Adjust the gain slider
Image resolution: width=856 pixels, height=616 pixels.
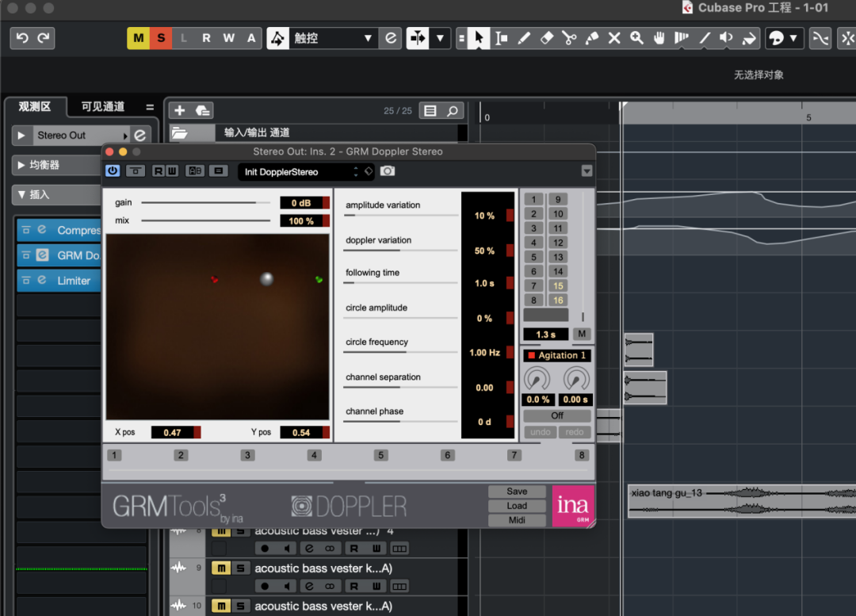coord(206,203)
